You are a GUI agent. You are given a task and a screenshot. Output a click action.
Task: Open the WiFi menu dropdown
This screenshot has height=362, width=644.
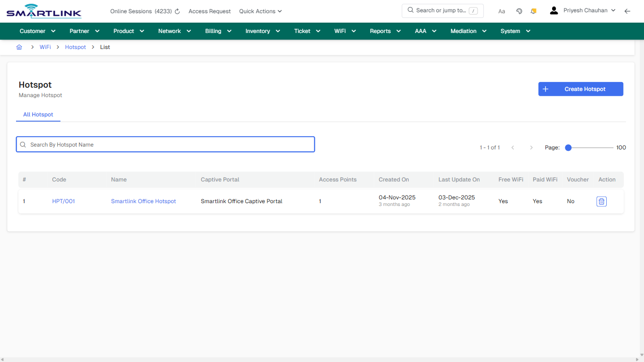coord(345,31)
